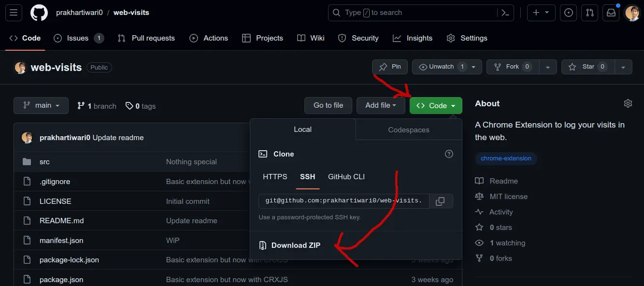Image resolution: width=644 pixels, height=286 pixels.
Task: Click the Nothing special commit message
Action: click(x=191, y=162)
